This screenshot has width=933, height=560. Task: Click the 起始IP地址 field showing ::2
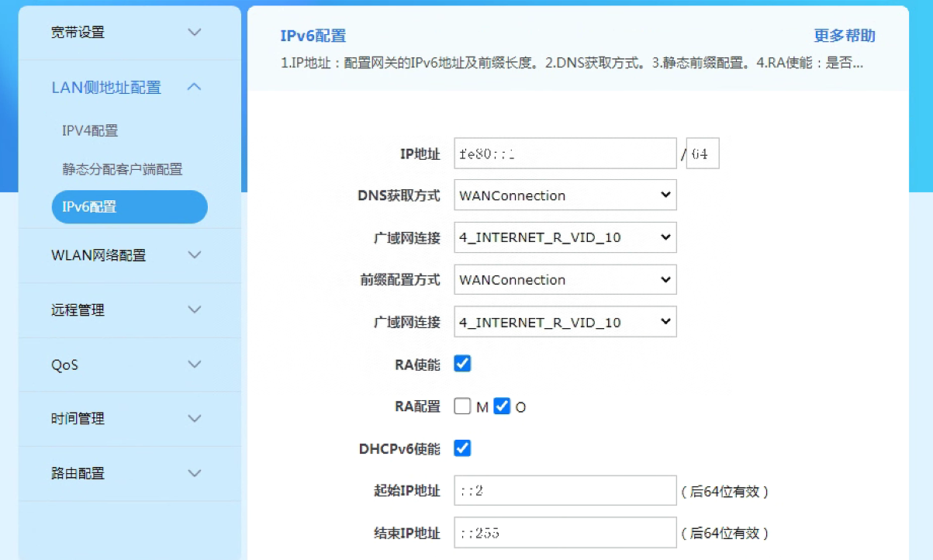(x=565, y=489)
